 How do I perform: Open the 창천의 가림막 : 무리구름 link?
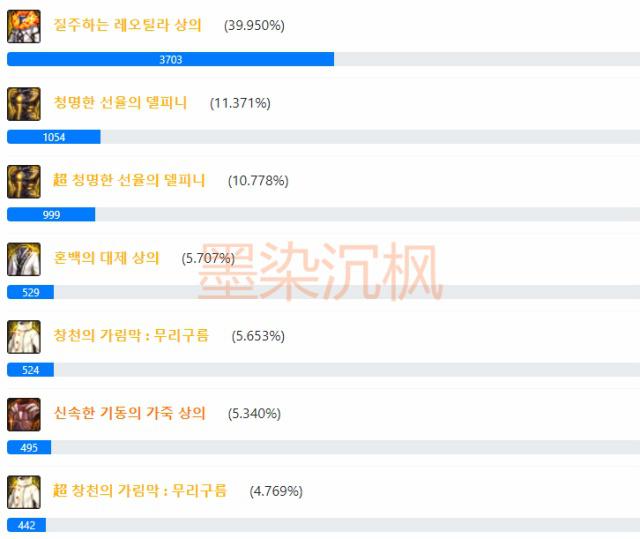tap(131, 335)
